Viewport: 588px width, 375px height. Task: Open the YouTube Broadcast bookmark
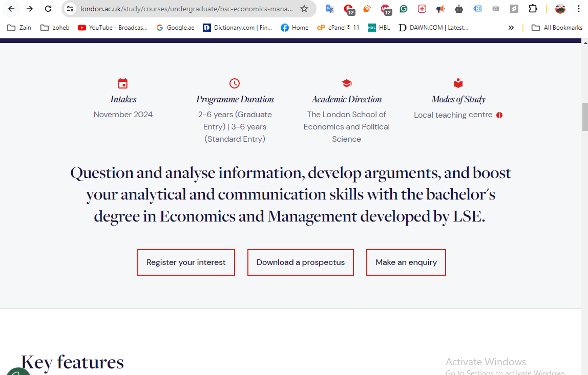(113, 28)
